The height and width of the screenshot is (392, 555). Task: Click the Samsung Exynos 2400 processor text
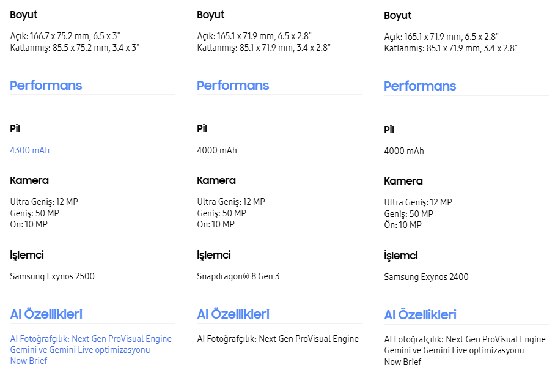[426, 277]
